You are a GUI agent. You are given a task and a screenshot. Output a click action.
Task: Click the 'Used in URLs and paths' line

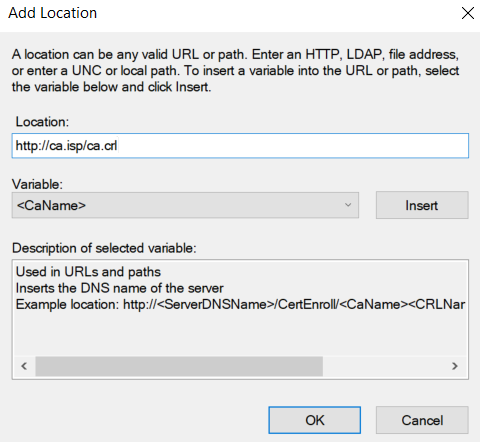[88, 272]
